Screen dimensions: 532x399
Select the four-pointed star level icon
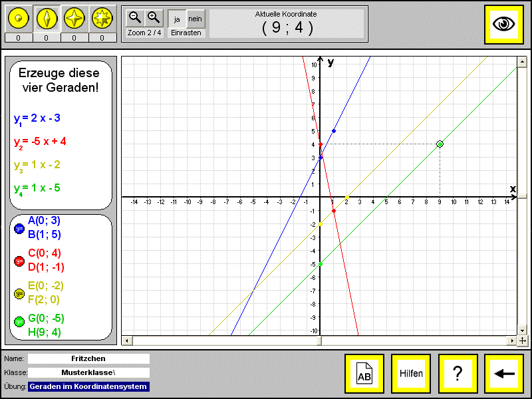pos(74,19)
